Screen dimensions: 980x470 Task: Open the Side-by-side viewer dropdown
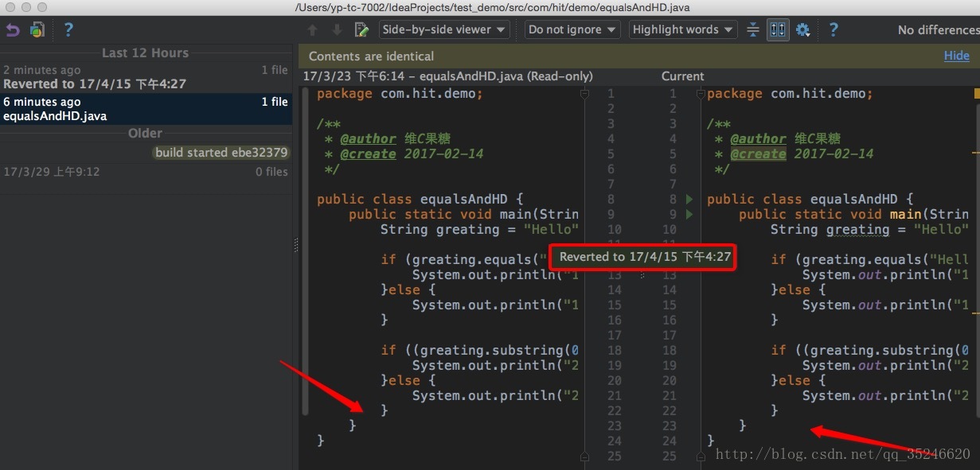(444, 30)
